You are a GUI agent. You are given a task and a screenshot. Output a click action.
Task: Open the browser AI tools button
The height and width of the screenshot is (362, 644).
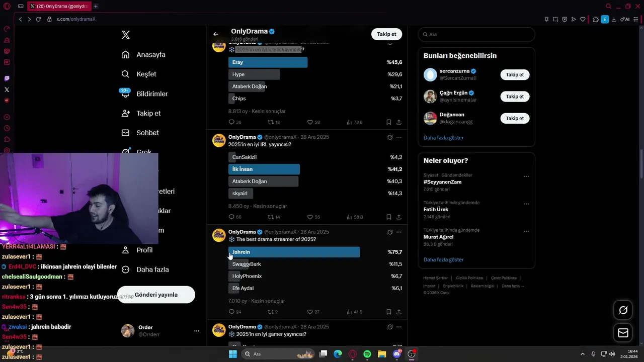pos(625,19)
